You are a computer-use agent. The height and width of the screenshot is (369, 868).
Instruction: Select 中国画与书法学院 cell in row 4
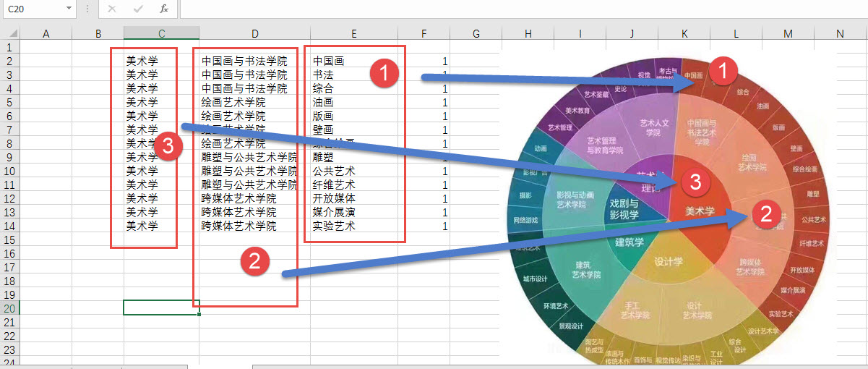[254, 88]
